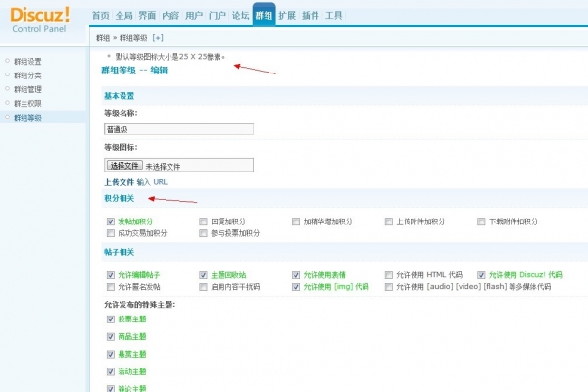
Task: Enable the 回复加积分 checkbox
Action: (x=203, y=221)
